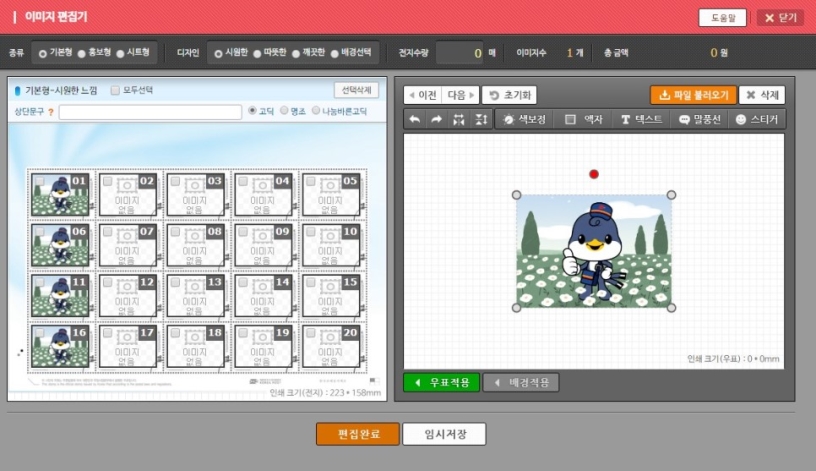Choose the 배경선택 design radio
Screen dimensions: 816x471
pos(335,54)
